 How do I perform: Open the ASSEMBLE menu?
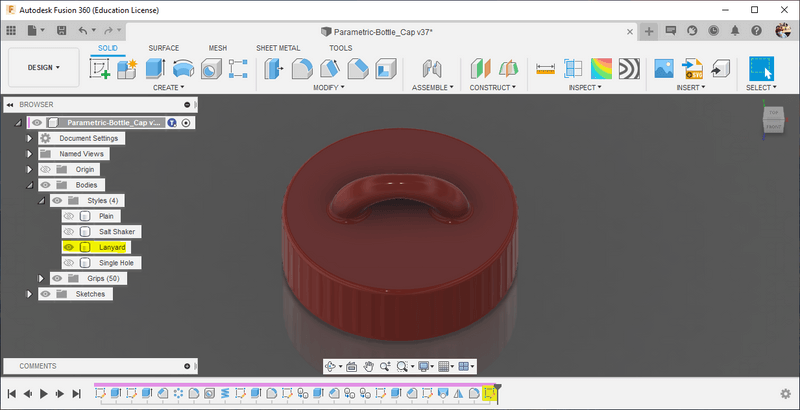(x=433, y=88)
